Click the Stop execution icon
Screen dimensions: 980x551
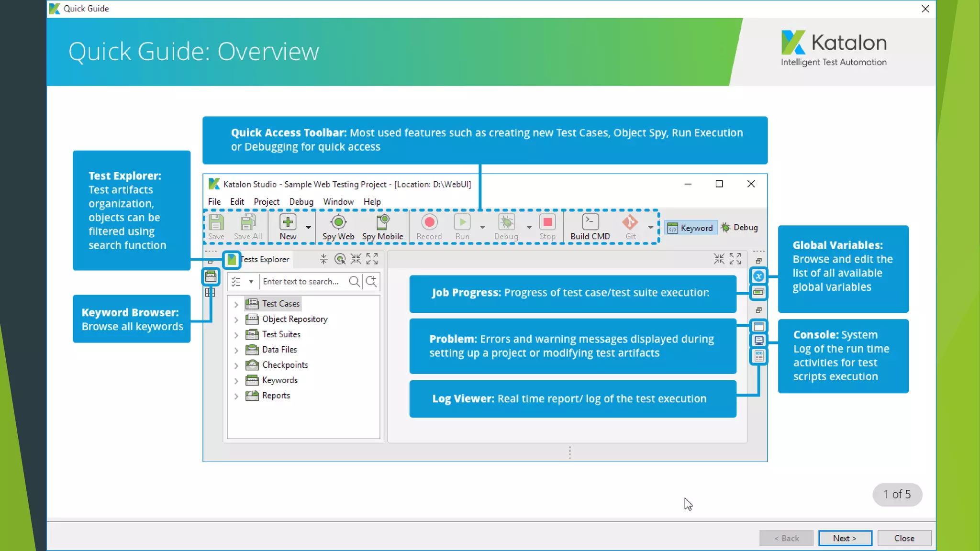tap(547, 222)
